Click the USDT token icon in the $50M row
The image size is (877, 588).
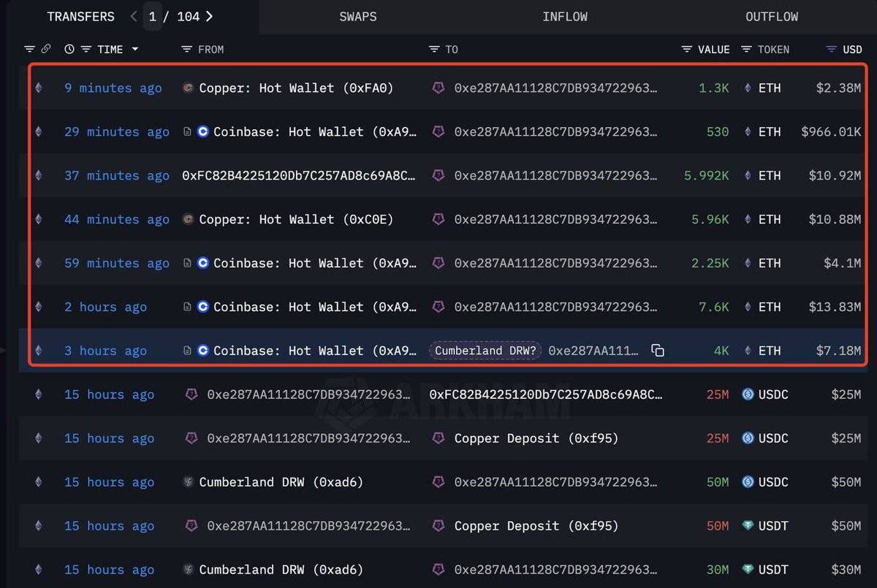click(x=748, y=526)
